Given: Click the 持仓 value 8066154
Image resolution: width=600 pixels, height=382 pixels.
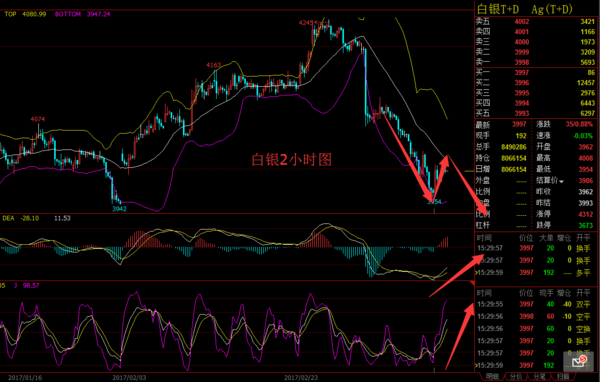Looking at the screenshot, I should [x=514, y=158].
